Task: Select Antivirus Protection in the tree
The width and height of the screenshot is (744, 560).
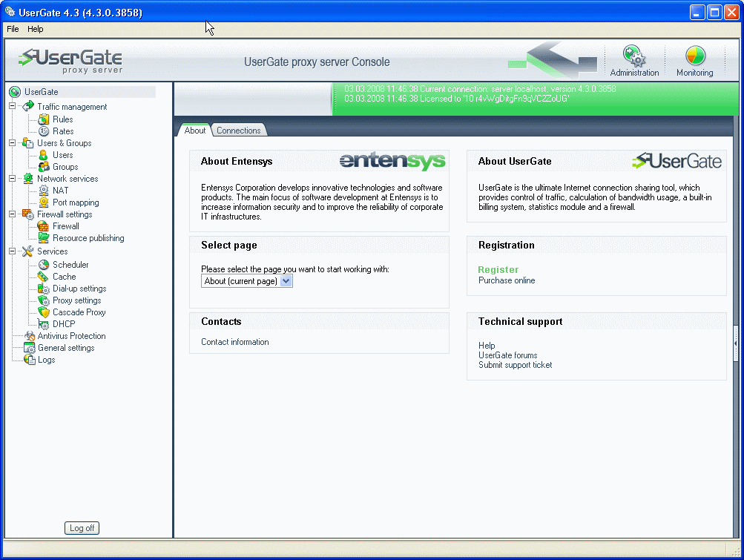Action: [x=72, y=335]
